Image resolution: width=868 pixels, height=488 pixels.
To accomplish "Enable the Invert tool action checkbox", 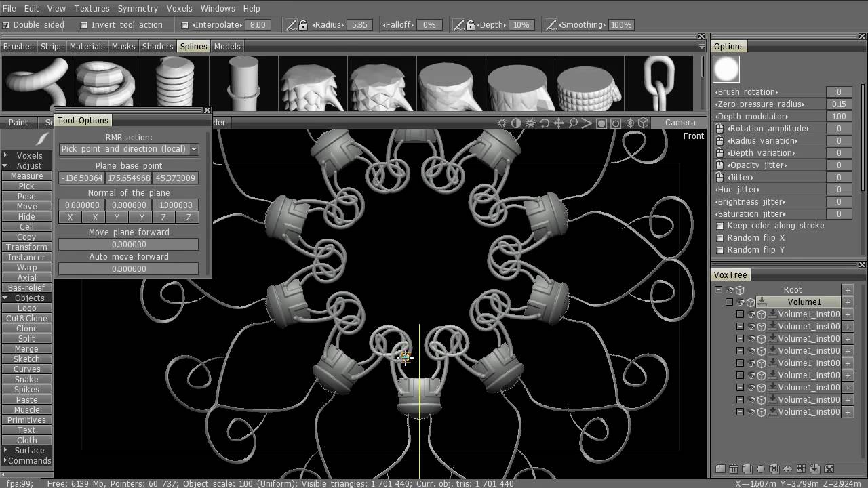I will [84, 25].
